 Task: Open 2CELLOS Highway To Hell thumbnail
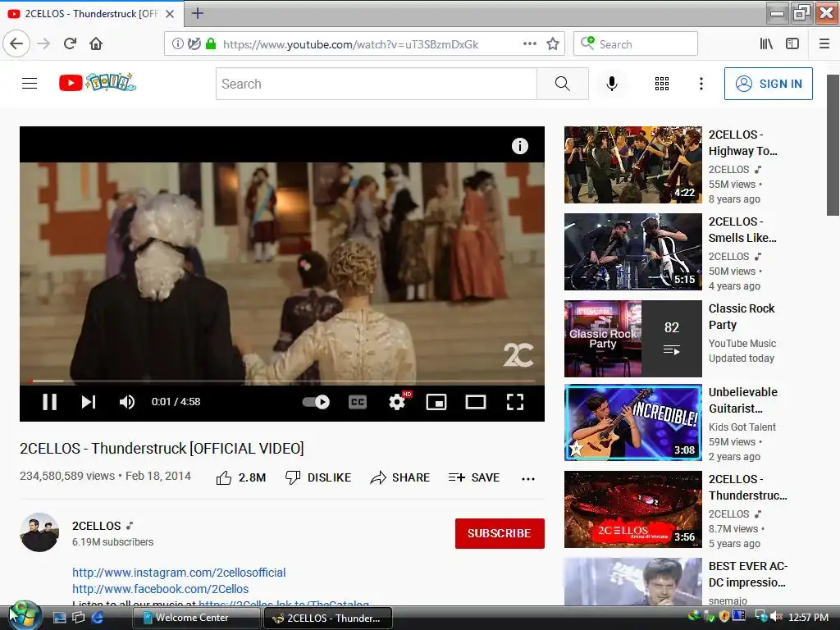[632, 165]
